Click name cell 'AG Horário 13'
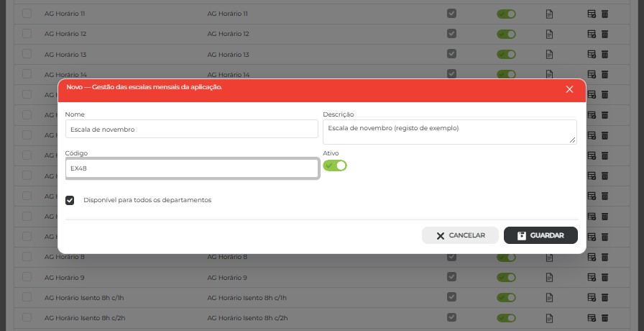 click(x=65, y=55)
